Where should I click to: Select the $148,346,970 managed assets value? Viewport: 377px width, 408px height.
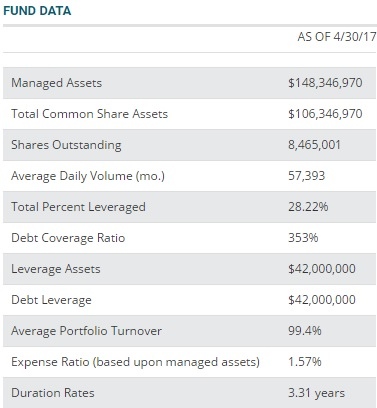(x=325, y=83)
